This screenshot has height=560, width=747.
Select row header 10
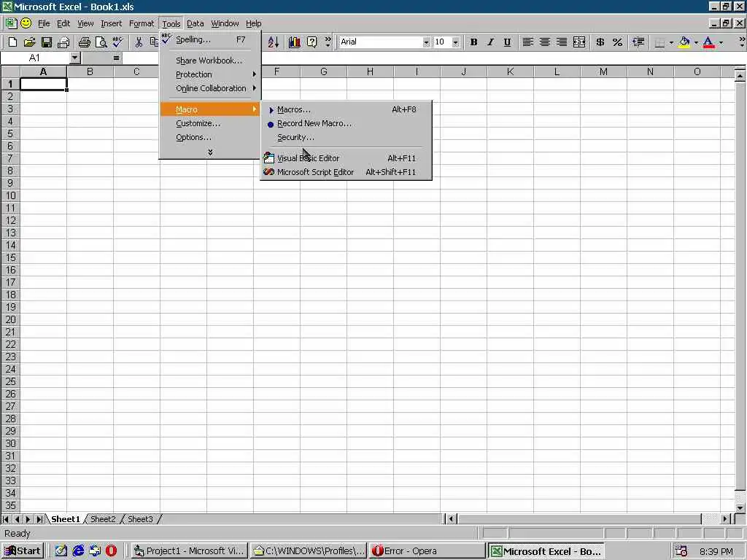[10, 195]
